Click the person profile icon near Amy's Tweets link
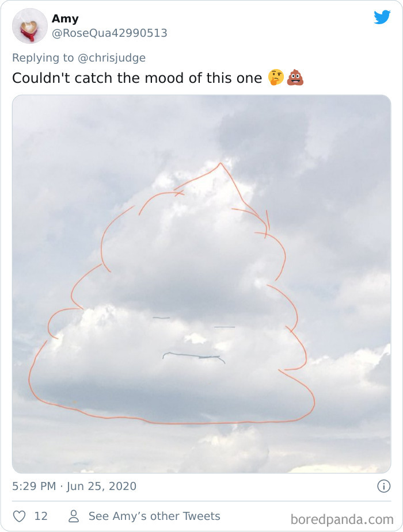The width and height of the screenshot is (403, 532). pos(73,516)
